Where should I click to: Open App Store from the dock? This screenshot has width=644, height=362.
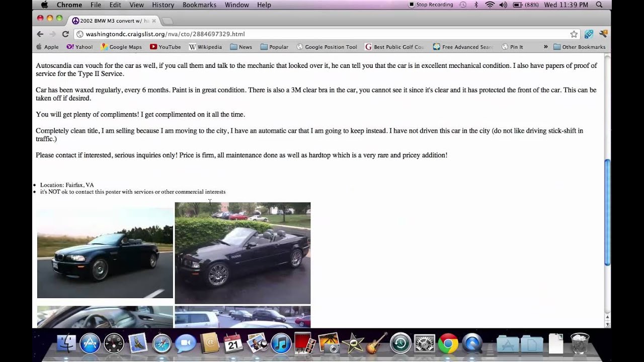[x=90, y=343]
